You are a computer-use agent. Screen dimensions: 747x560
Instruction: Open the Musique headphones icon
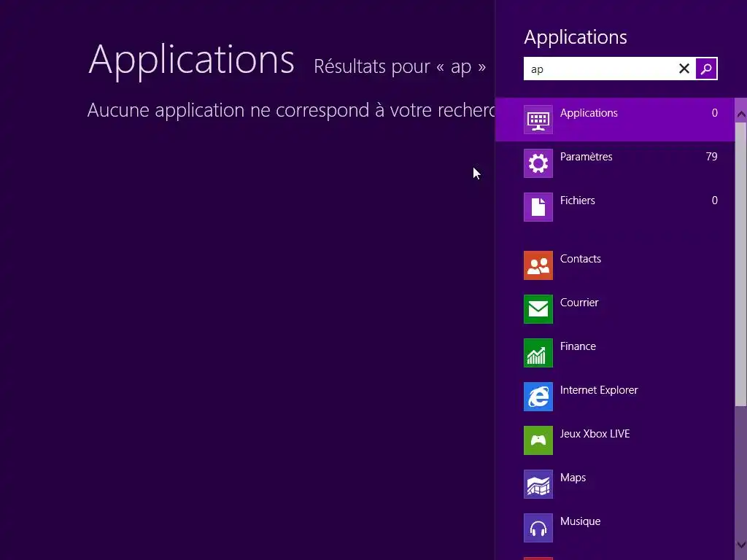(x=538, y=528)
